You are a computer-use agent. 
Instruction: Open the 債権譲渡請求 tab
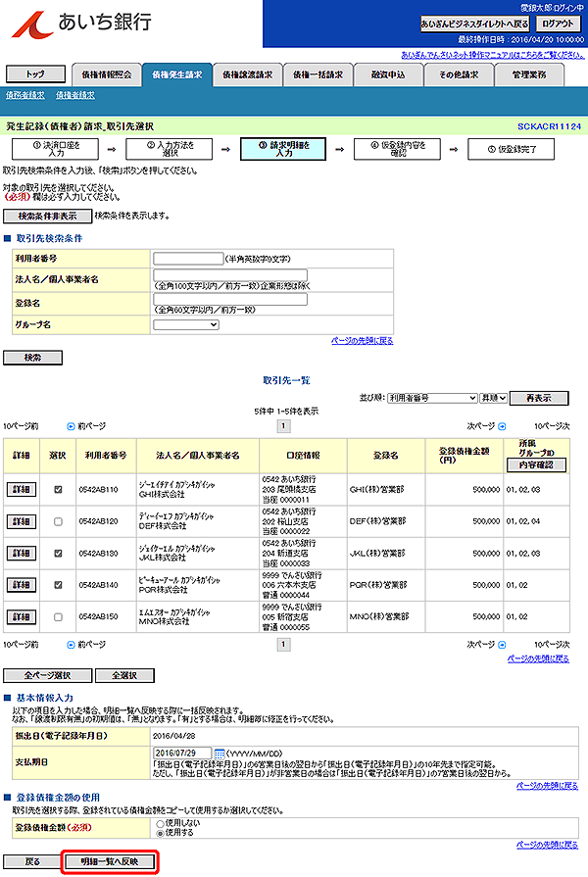(x=247, y=74)
